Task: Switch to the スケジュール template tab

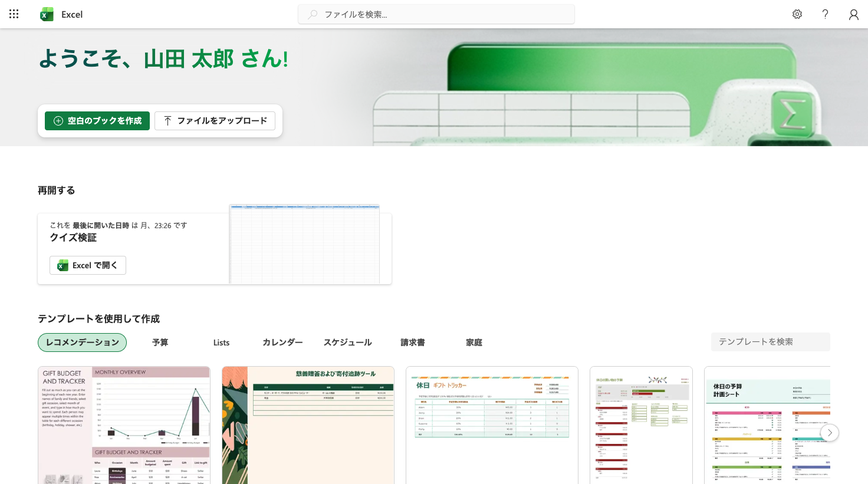Action: [x=347, y=343]
